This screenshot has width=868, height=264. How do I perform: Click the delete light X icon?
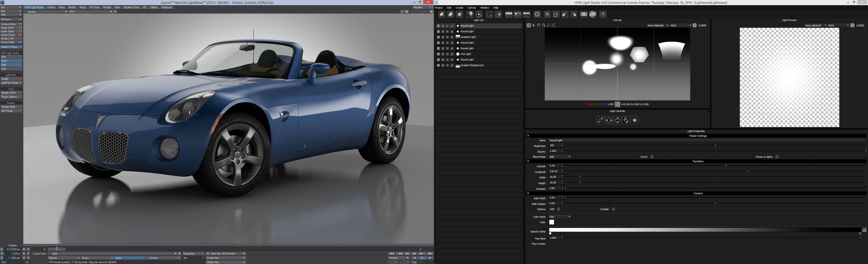[547, 14]
